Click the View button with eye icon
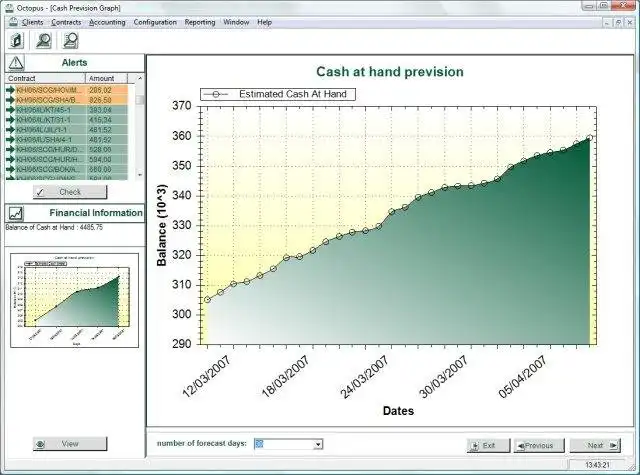The image size is (640, 475). pyautogui.click(x=70, y=444)
